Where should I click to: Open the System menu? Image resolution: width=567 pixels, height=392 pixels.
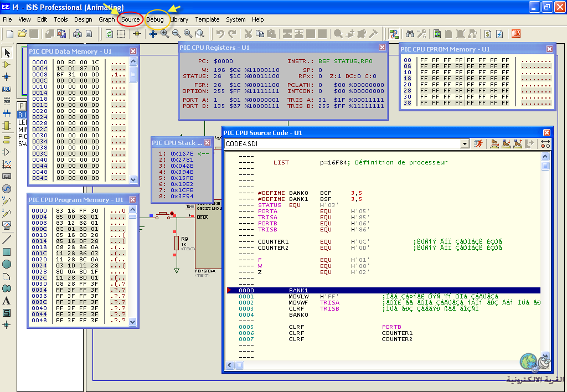236,19
